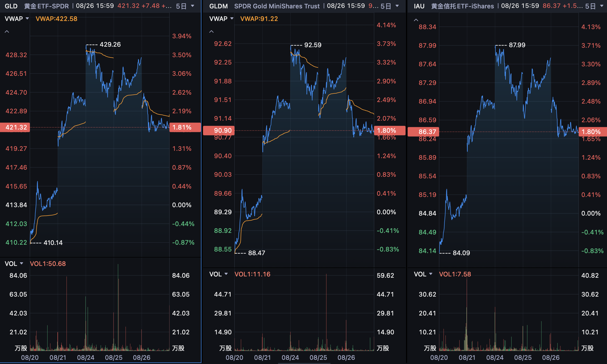This screenshot has width=607, height=364.
Task: Select the 92.59 high marker in GLDM chart
Action: pyautogui.click(x=313, y=45)
